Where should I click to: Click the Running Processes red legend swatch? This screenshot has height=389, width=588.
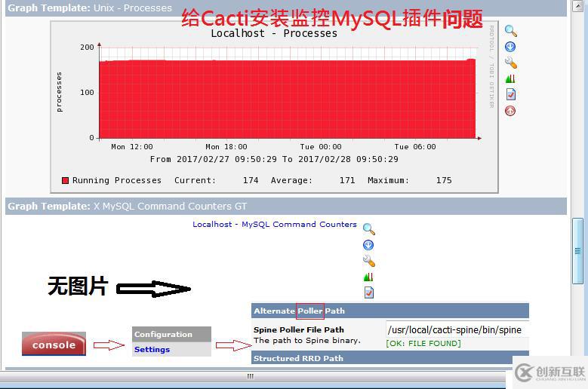click(x=65, y=180)
